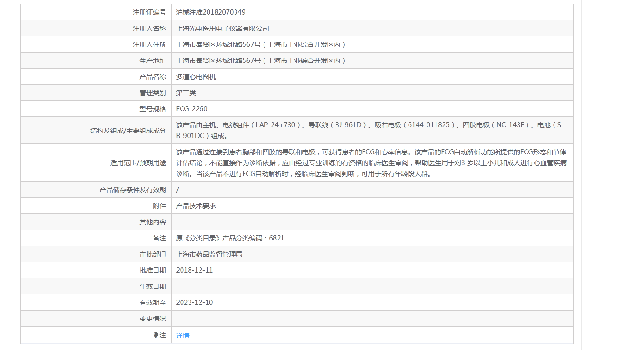The width and height of the screenshot is (627, 364).
Task: Click the 型号规格 label
Action: [x=153, y=109]
